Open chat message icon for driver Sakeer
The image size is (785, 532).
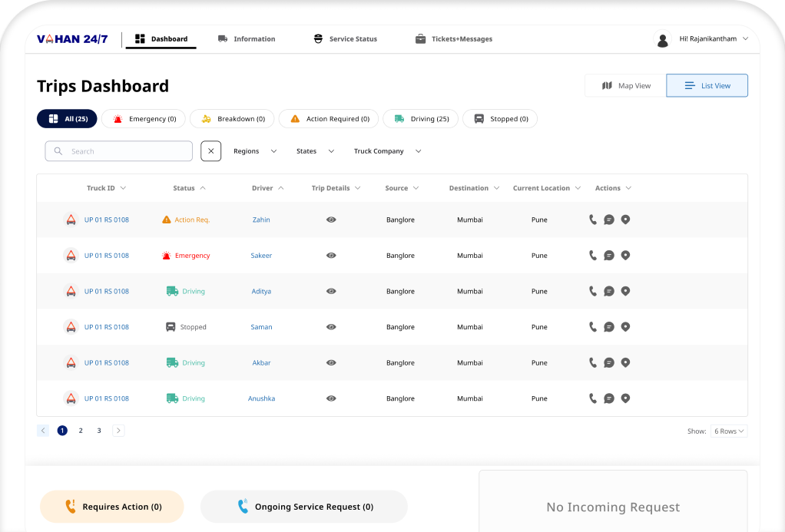click(x=608, y=256)
